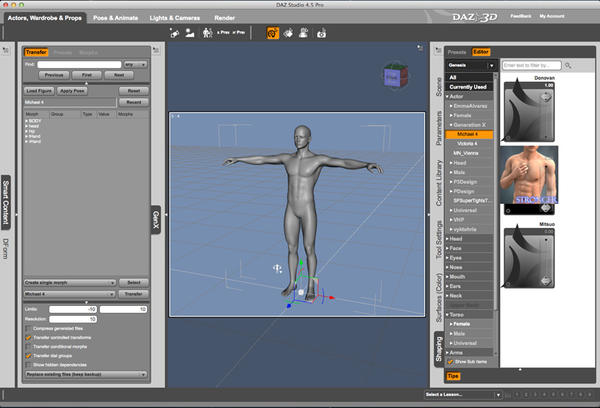The height and width of the screenshot is (408, 600).
Task: Click the arrow icon on Mitsuo morph card
Action: (x=546, y=281)
